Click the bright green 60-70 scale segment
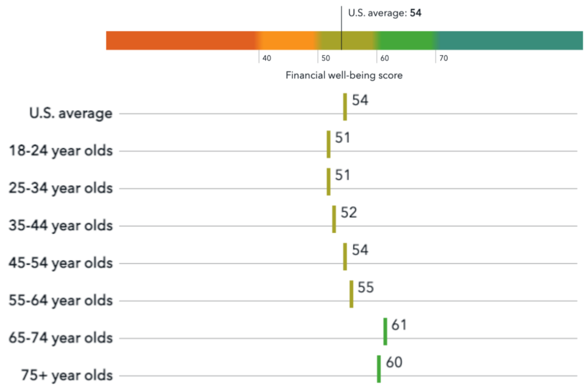Viewport: 586px width, 392px height. point(406,40)
